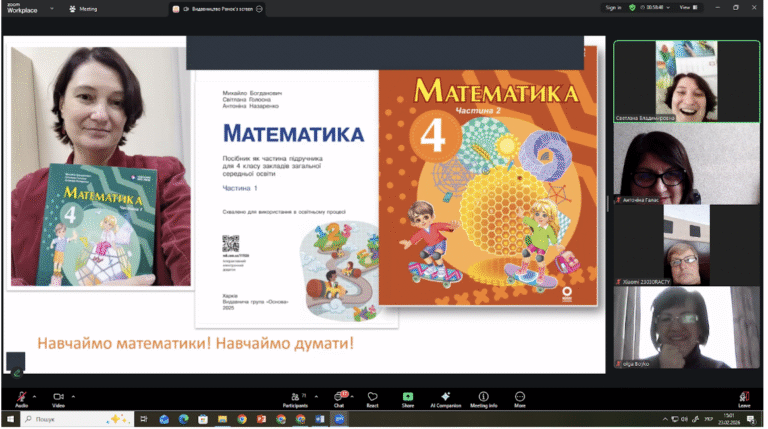
Task: Click the green Share screen button
Action: click(409, 401)
